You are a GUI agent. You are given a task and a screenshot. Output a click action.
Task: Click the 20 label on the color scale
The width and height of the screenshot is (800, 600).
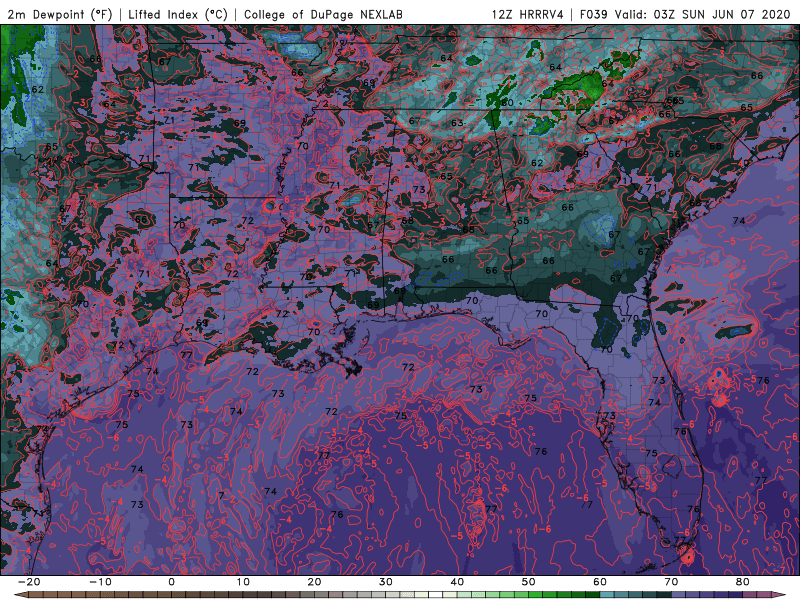(x=314, y=582)
